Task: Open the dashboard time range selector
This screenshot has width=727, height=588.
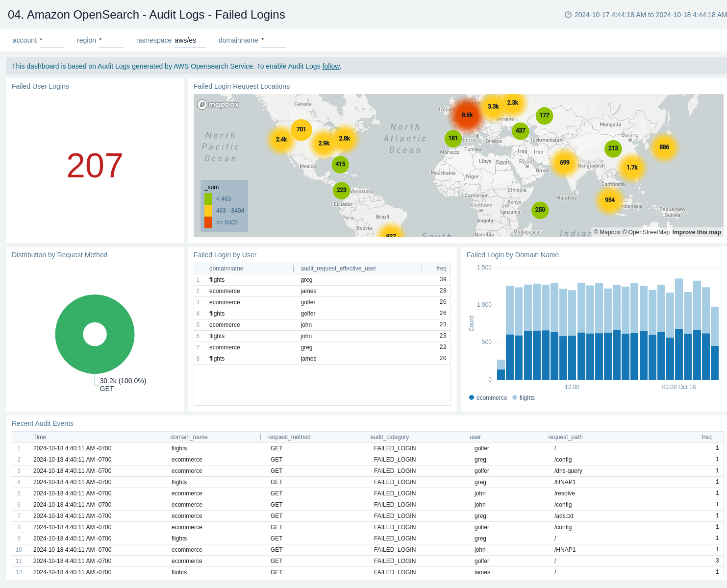Action: tap(646, 15)
